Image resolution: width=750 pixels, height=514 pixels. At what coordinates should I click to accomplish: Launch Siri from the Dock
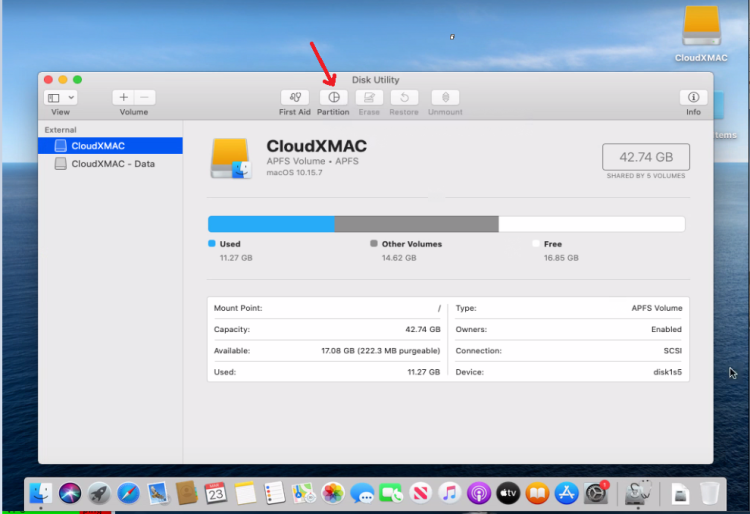click(x=70, y=493)
